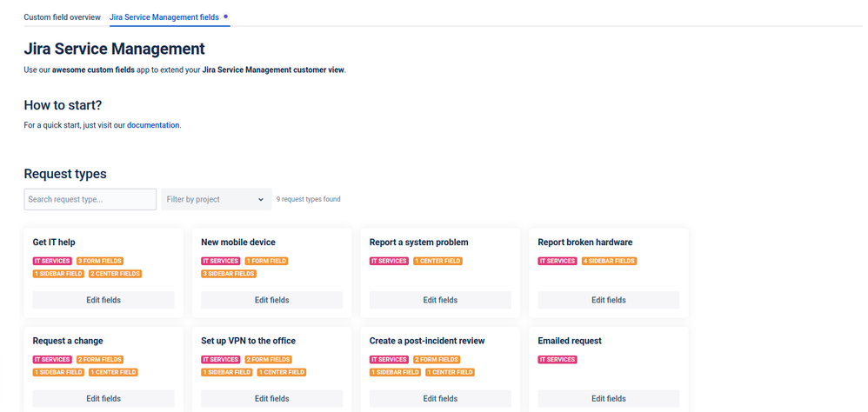Viewport: 868px width, 412px height.
Task: Click 1 CENTER FIELD badge on system problem
Action: (x=437, y=261)
